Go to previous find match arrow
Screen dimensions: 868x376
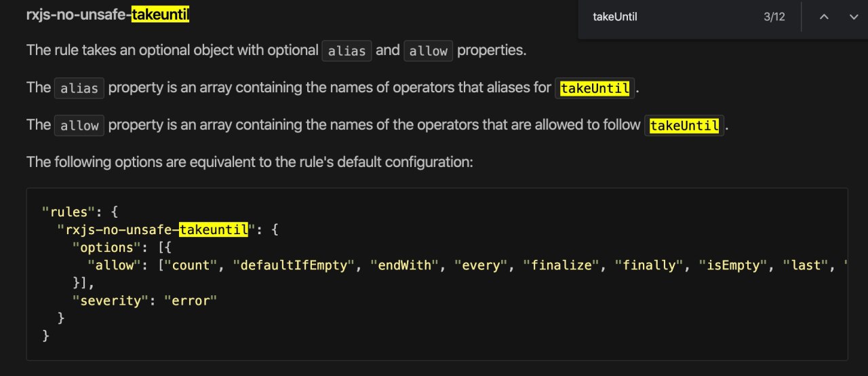click(824, 17)
